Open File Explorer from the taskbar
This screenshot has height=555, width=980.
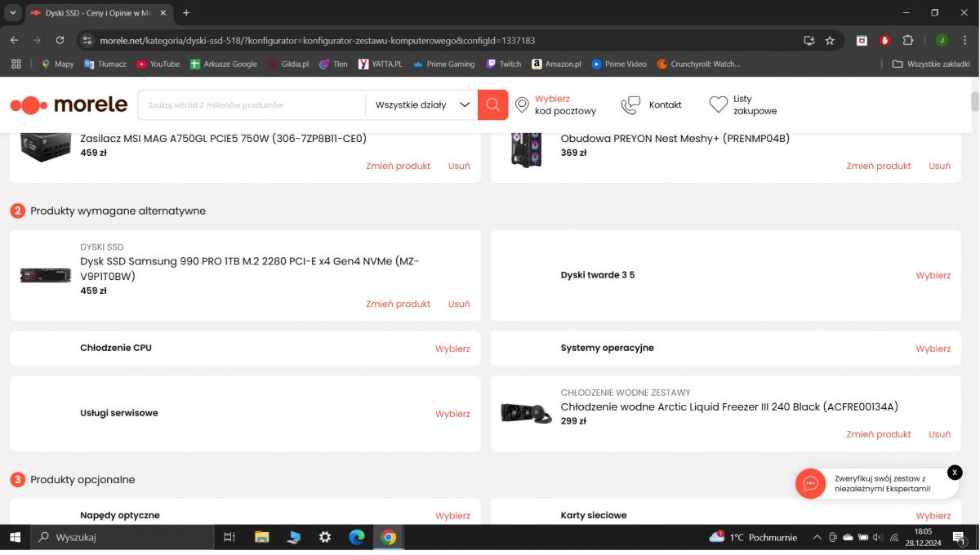click(x=261, y=537)
